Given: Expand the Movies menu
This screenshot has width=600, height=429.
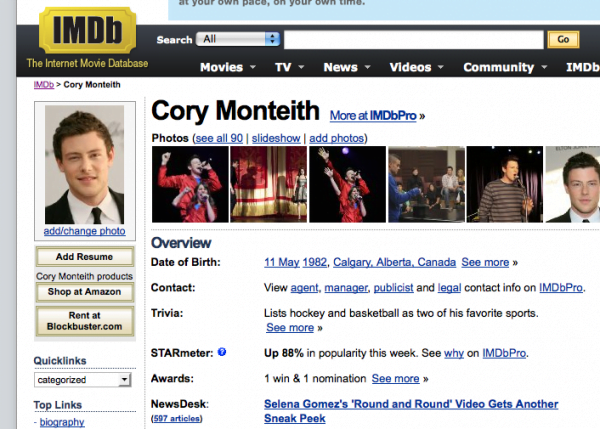Looking at the screenshot, I should pos(228,67).
